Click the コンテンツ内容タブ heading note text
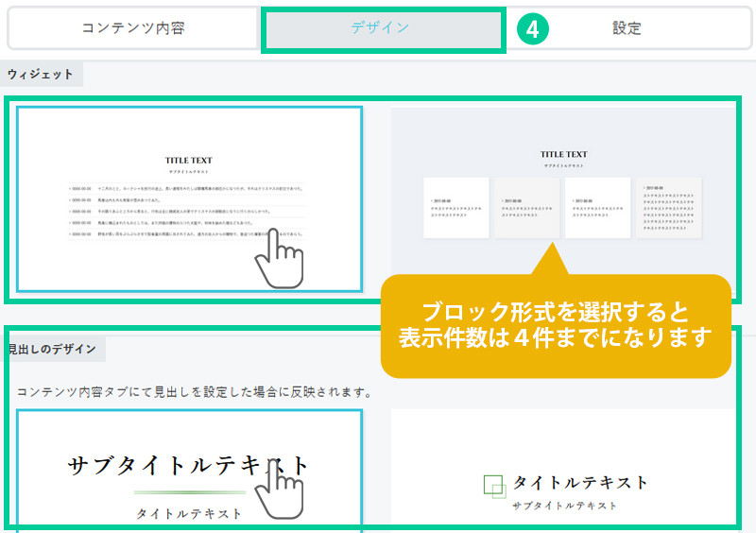The image size is (756, 533). [x=194, y=391]
